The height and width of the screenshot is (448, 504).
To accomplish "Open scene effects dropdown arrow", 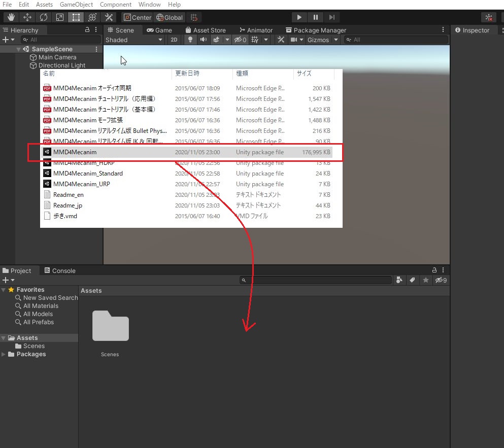I will pos(227,40).
